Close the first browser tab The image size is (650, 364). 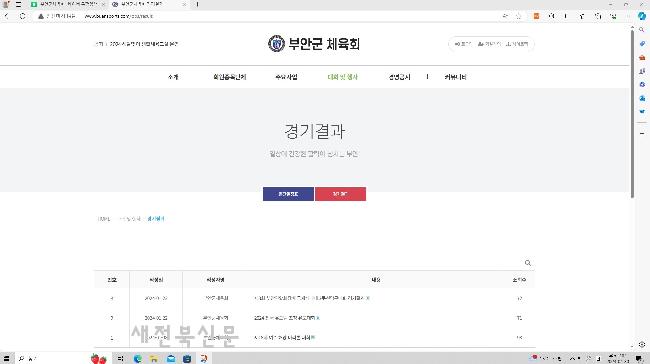click(x=103, y=4)
